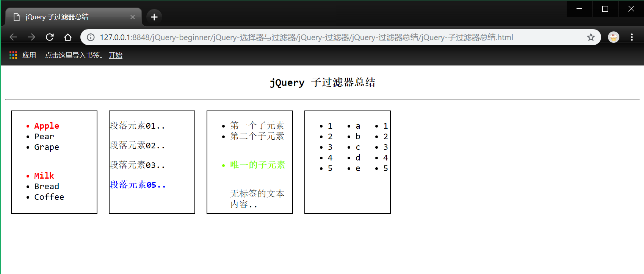The height and width of the screenshot is (274, 644).
Task: Click the 开始 bookmark import link
Action: coord(116,55)
